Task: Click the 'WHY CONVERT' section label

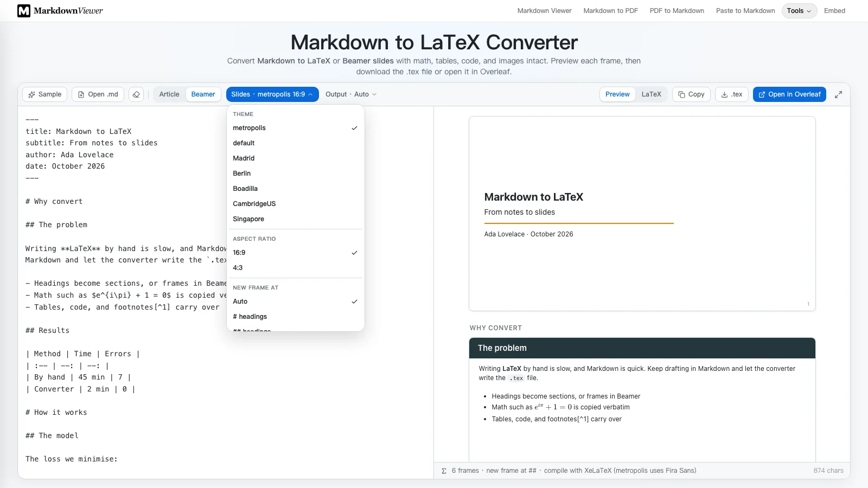Action: 496,328
